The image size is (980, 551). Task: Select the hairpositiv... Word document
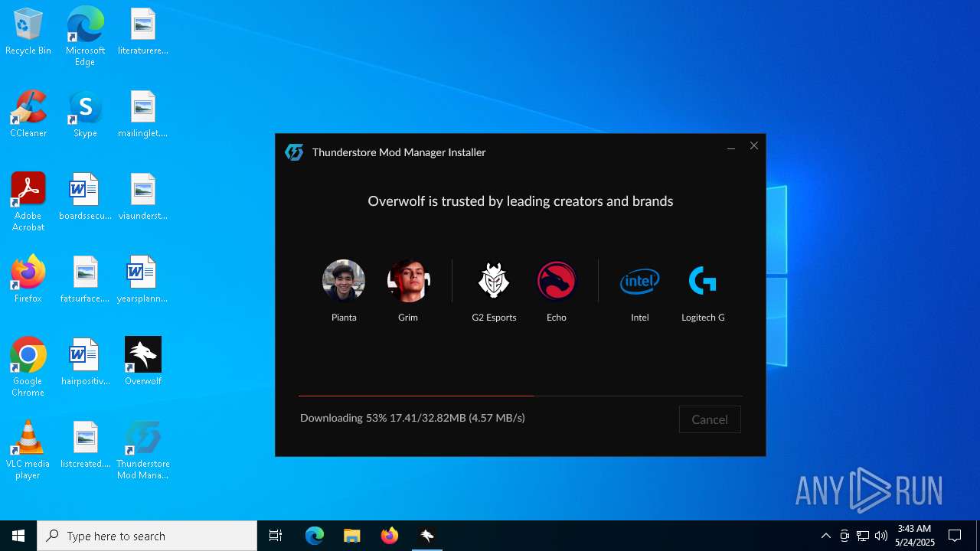pyautogui.click(x=85, y=361)
